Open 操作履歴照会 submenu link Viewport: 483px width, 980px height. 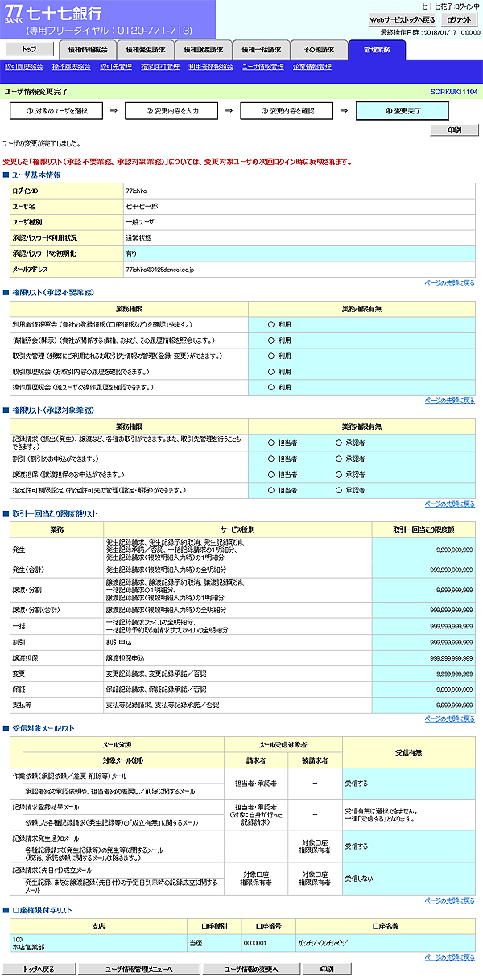tap(71, 67)
